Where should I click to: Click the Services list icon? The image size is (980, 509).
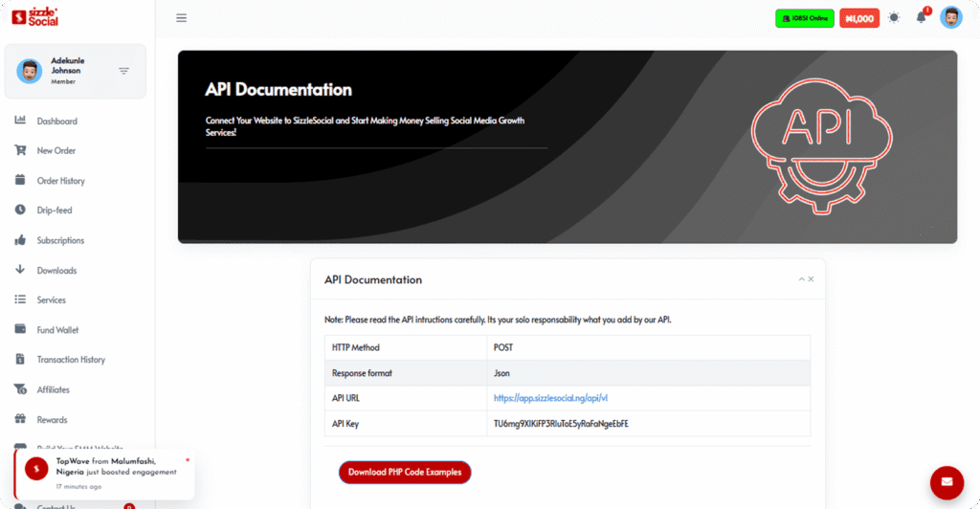tap(20, 299)
